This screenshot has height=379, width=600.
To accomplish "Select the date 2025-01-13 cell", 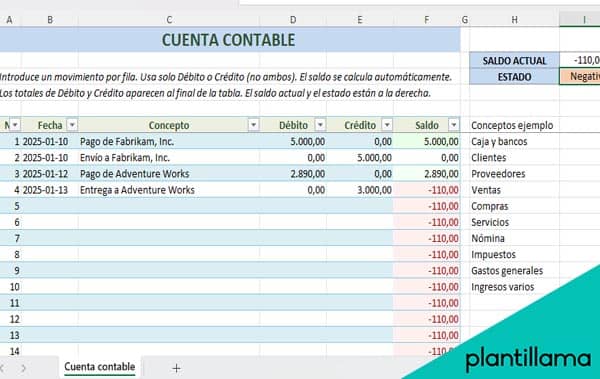I will [x=50, y=190].
